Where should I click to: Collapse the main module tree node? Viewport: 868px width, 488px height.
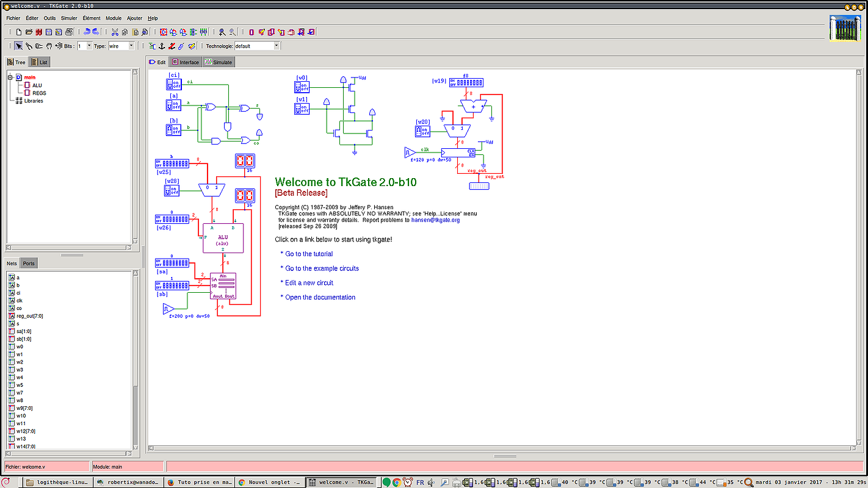click(10, 77)
